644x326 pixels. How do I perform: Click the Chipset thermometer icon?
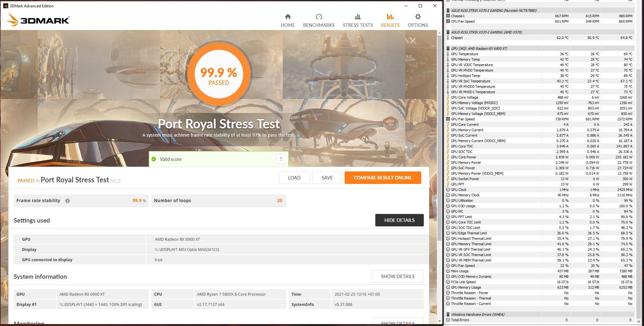(448, 38)
